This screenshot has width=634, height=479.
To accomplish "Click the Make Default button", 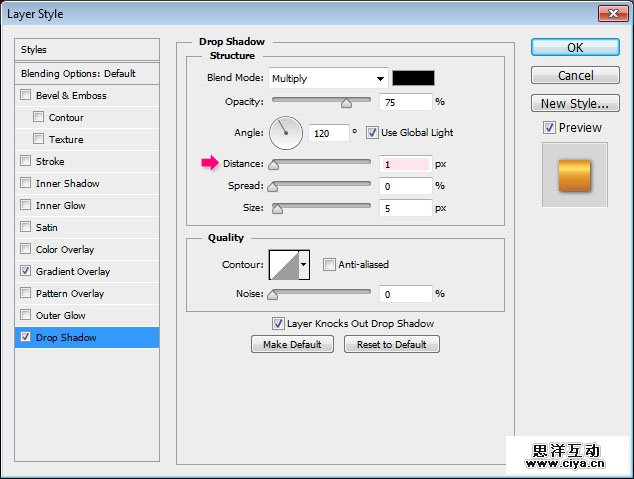I will pos(292,344).
